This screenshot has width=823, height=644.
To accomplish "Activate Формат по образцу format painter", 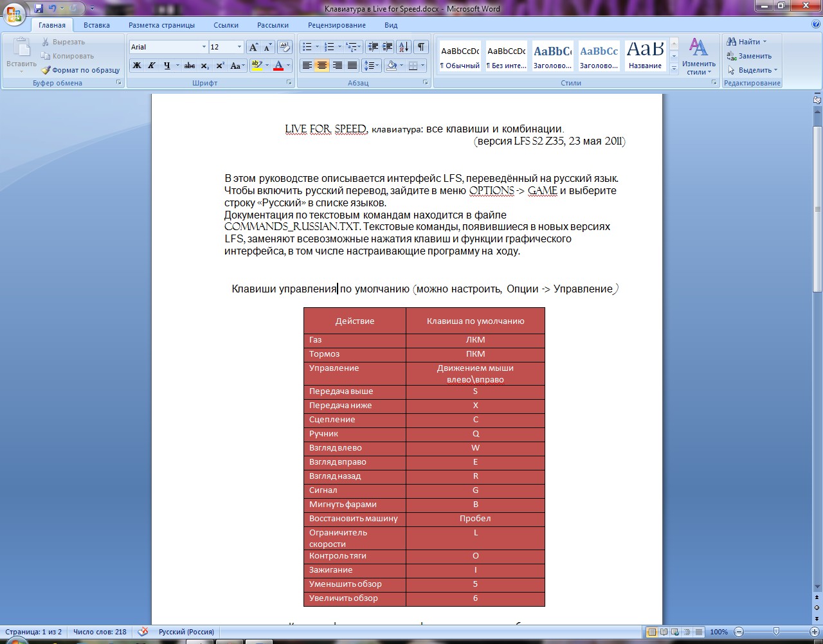I will tap(80, 70).
